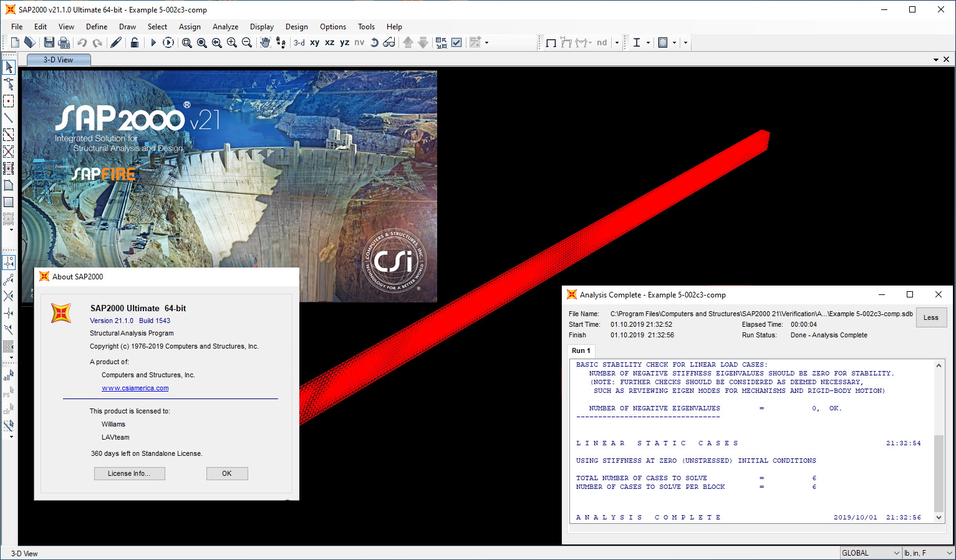956x560 pixels.
Task: Open the shell section toolbar dropdown arrow
Action: (674, 42)
